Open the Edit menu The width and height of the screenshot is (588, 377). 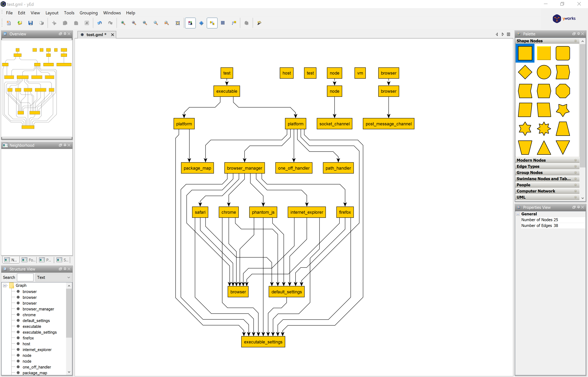tap(22, 13)
